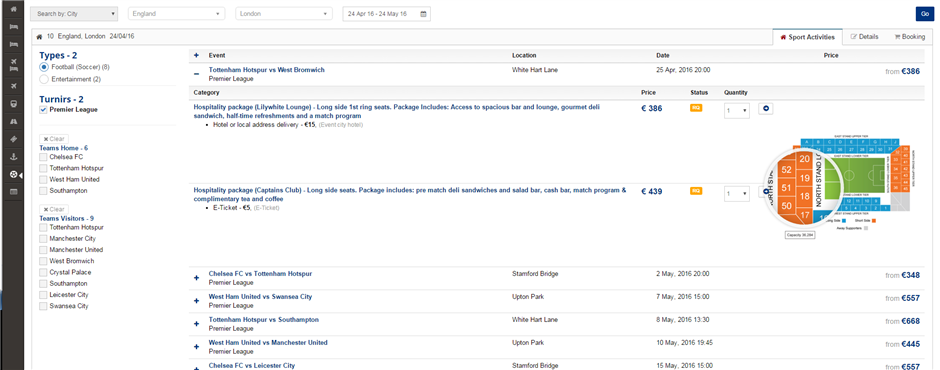Open Tottenham Hotspur vs West Bromwich event link
This screenshot has width=940, height=370.
click(266, 70)
